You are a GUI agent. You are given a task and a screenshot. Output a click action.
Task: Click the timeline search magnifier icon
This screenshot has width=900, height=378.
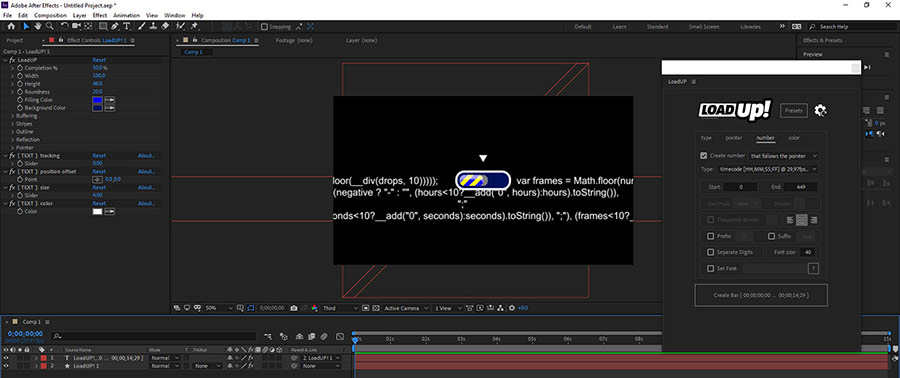[x=57, y=337]
